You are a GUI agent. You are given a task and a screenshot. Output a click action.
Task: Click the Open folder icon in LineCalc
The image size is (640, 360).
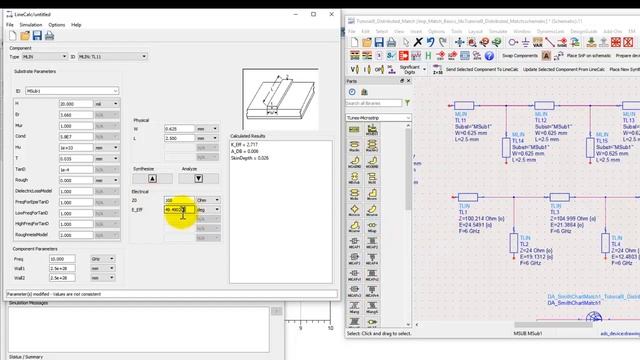(x=25, y=36)
